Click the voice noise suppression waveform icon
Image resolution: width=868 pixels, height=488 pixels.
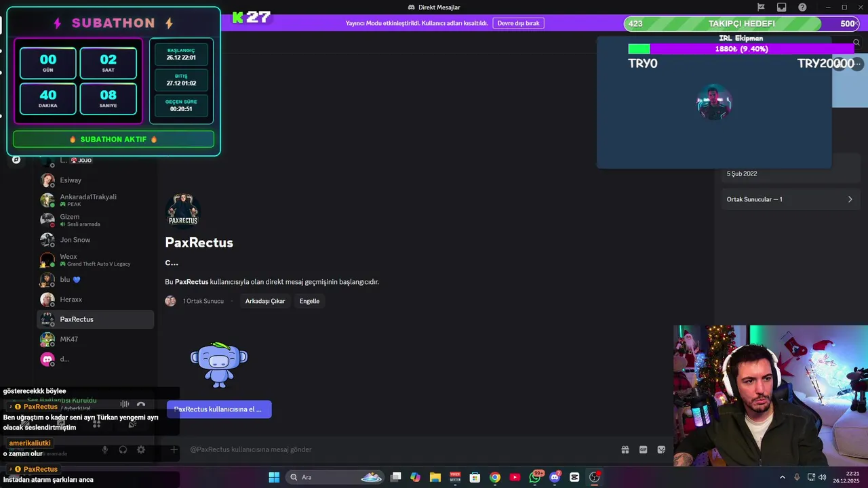pos(124,405)
